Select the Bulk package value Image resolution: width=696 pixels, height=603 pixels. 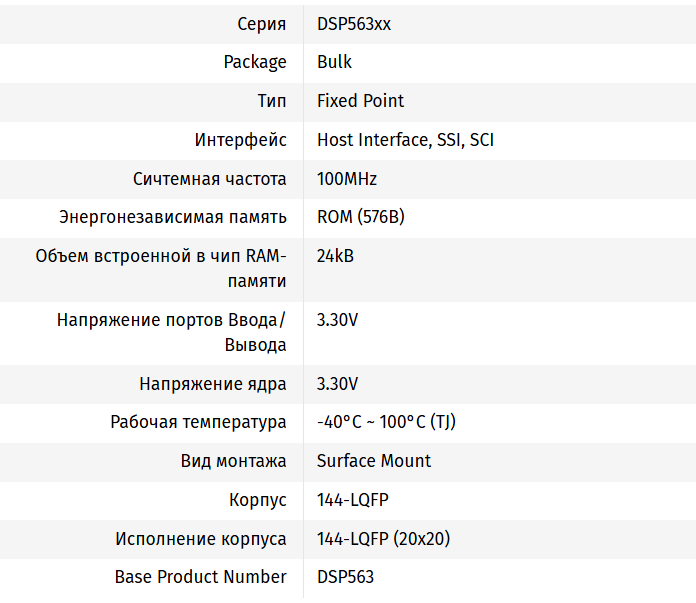334,62
